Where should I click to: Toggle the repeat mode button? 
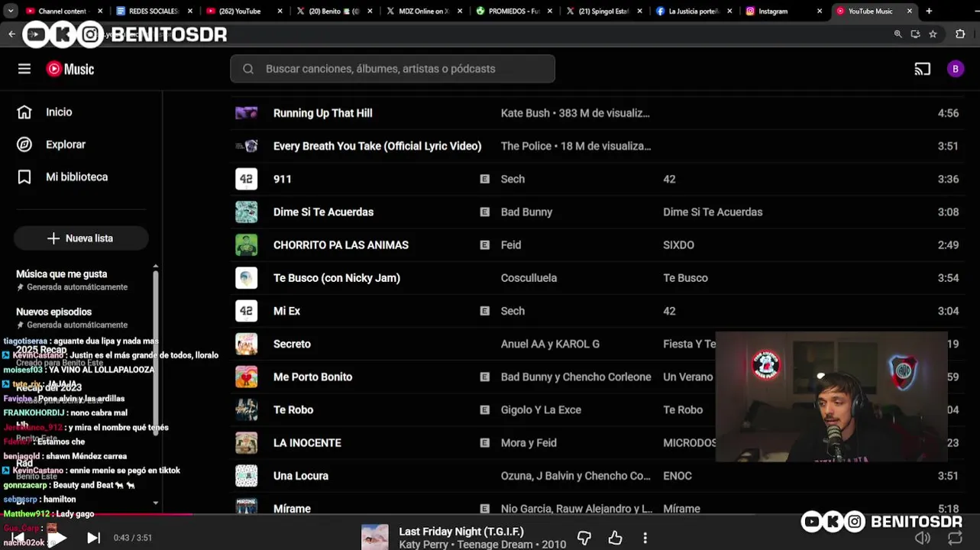955,538
